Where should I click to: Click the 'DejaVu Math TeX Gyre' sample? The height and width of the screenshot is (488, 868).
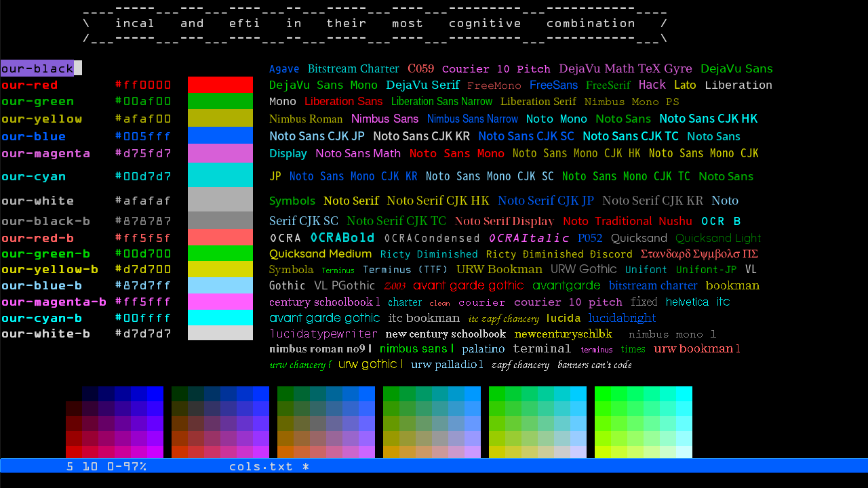(625, 68)
